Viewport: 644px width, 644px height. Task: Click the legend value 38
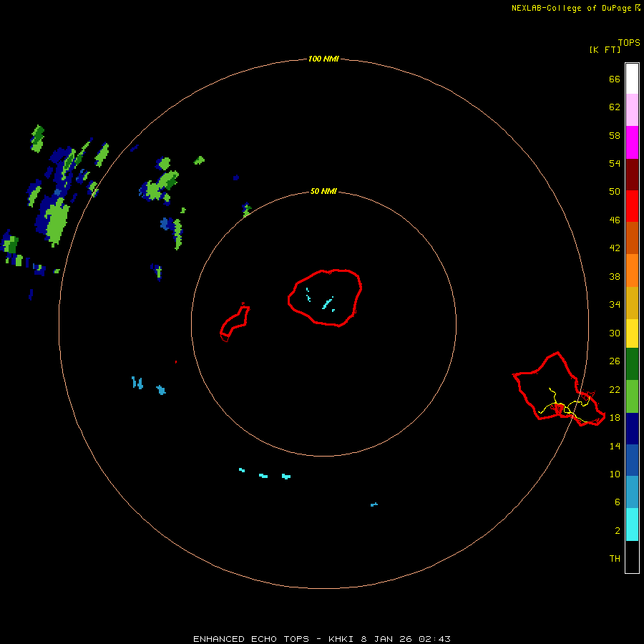[x=615, y=276]
